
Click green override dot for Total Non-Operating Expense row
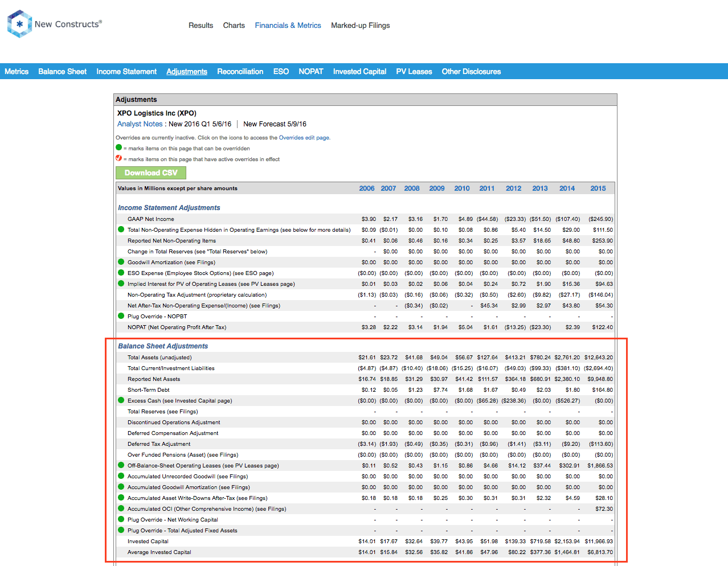tap(121, 229)
